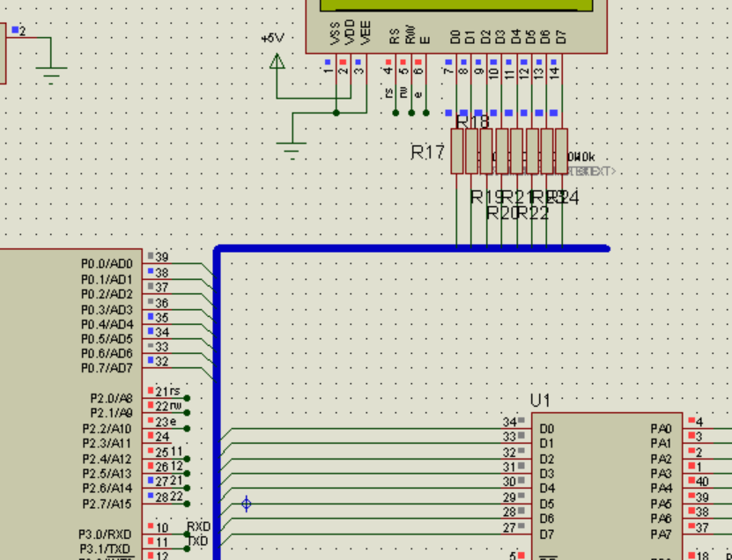Viewport: 732px width, 560px height.
Task: Select net label 22 next to pin 28
Action: pyautogui.click(x=176, y=497)
